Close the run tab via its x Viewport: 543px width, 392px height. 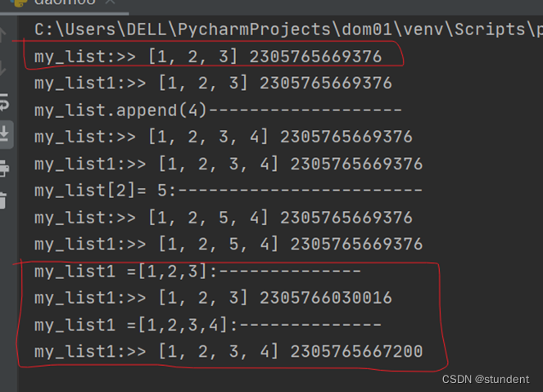[110, 2]
